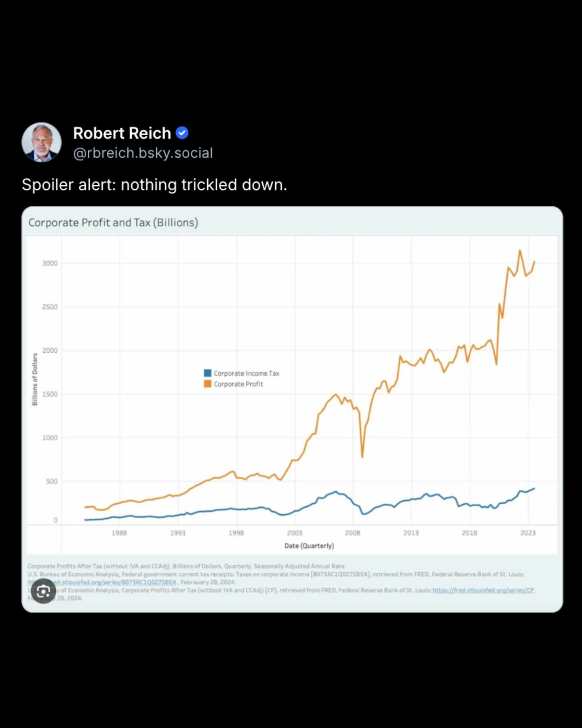Click the orange Corporate Profit swatch
Viewport: 582px width, 728px height.
point(207,384)
